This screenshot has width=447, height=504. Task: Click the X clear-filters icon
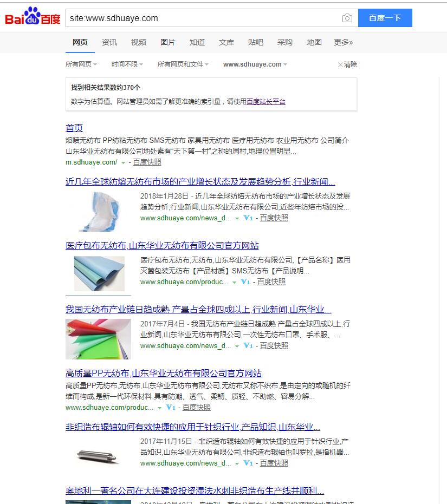click(340, 64)
